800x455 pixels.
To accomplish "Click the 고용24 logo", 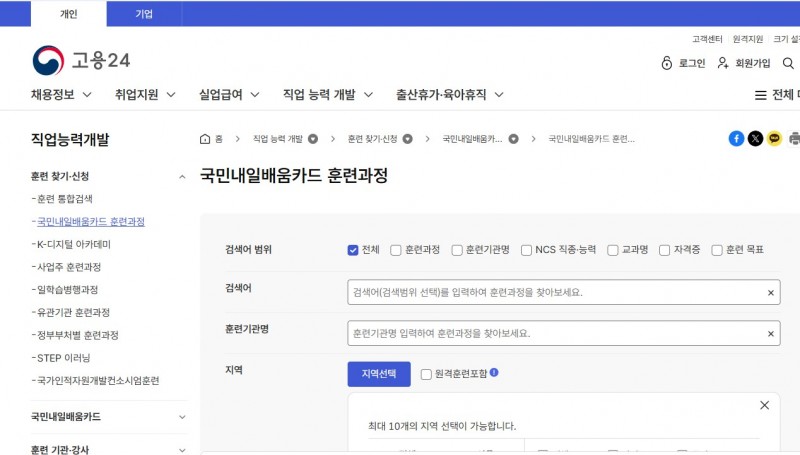I will [x=80, y=61].
